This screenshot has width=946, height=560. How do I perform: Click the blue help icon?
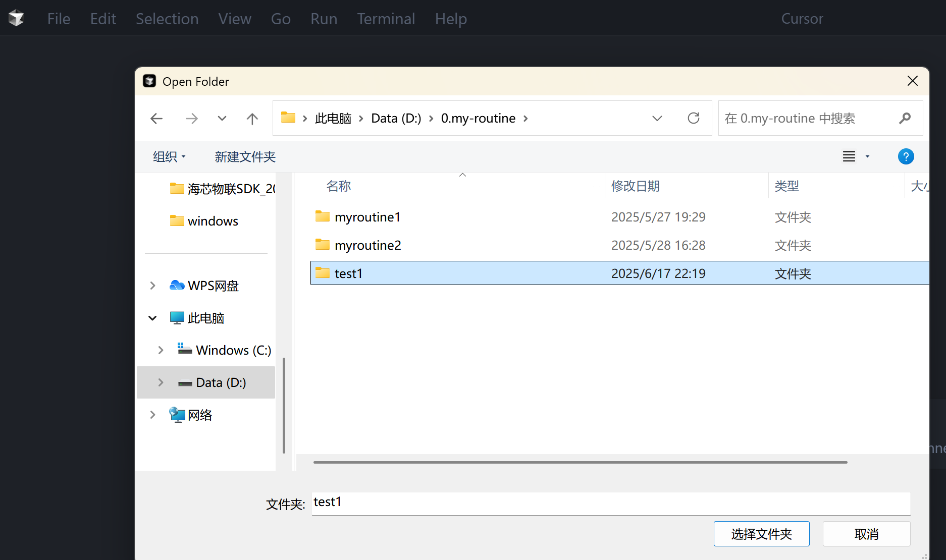pyautogui.click(x=906, y=156)
